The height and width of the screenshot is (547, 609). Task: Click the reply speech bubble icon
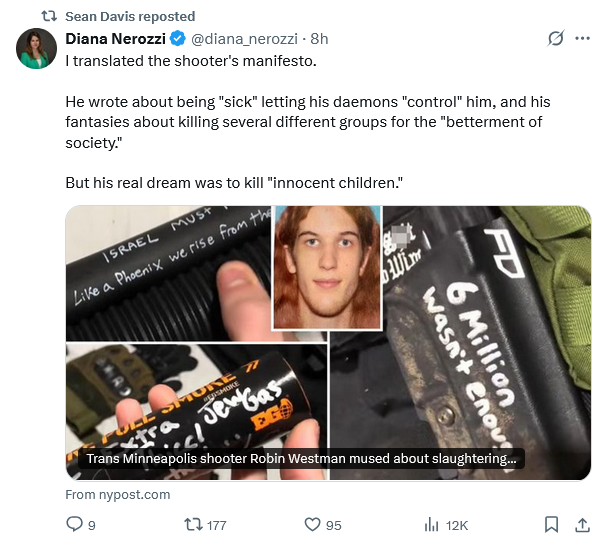point(75,524)
